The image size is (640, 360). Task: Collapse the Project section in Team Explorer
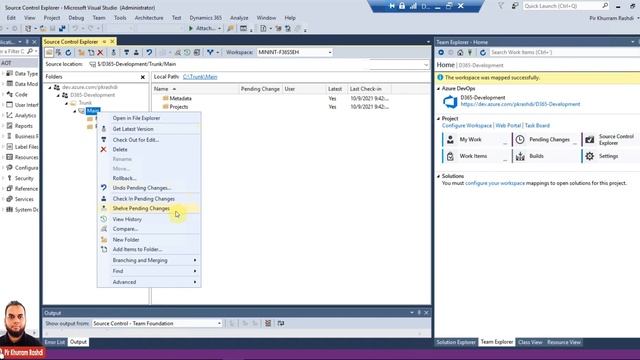coord(439,119)
